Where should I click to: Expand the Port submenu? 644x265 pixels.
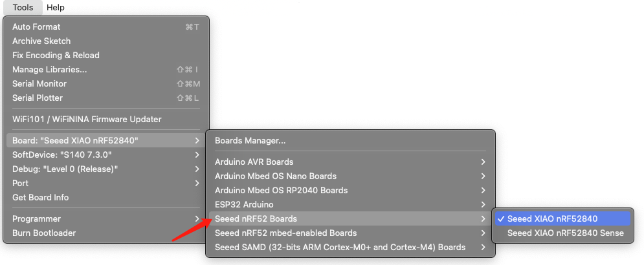click(105, 184)
